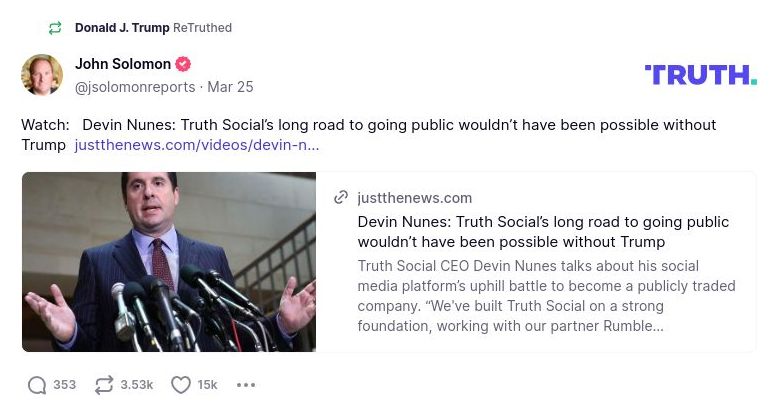Click the reply speech bubble icon
The height and width of the screenshot is (415, 778).
tap(37, 385)
